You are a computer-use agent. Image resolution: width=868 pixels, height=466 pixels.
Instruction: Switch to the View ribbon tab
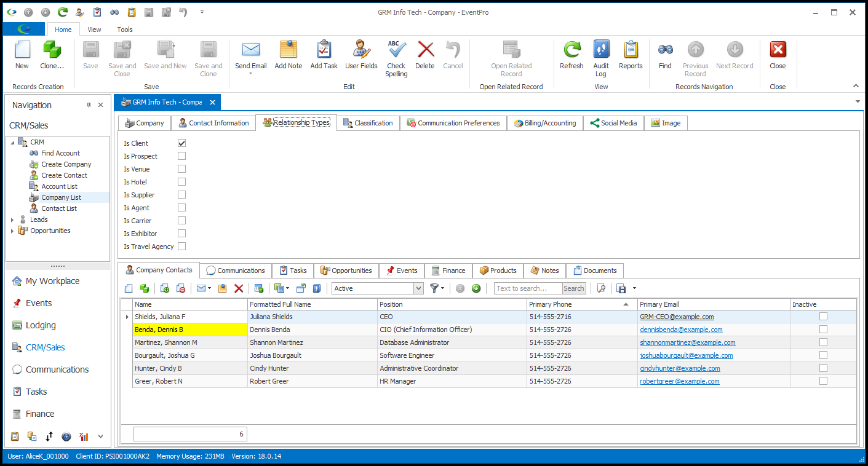[94, 30]
